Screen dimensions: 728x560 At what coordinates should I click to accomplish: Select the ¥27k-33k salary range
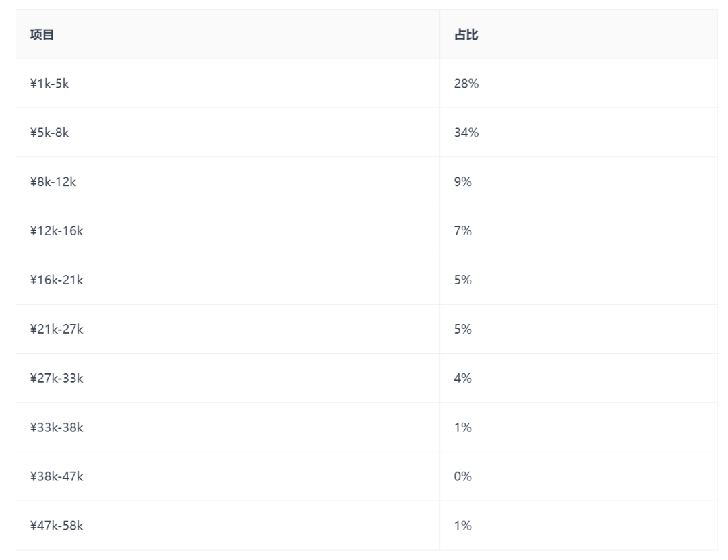point(56,379)
